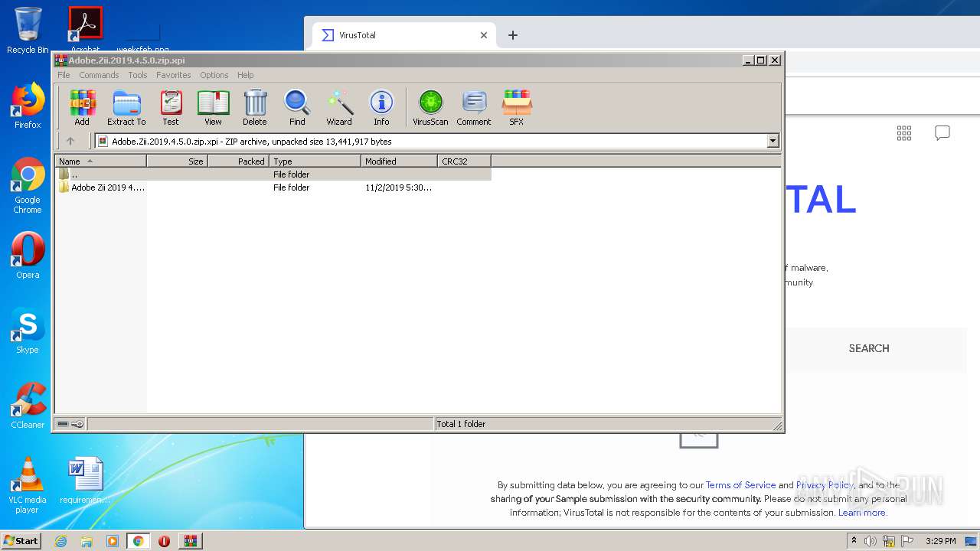Select the parent '..' folder row
Viewport: 980px width, 551px height.
tap(273, 174)
